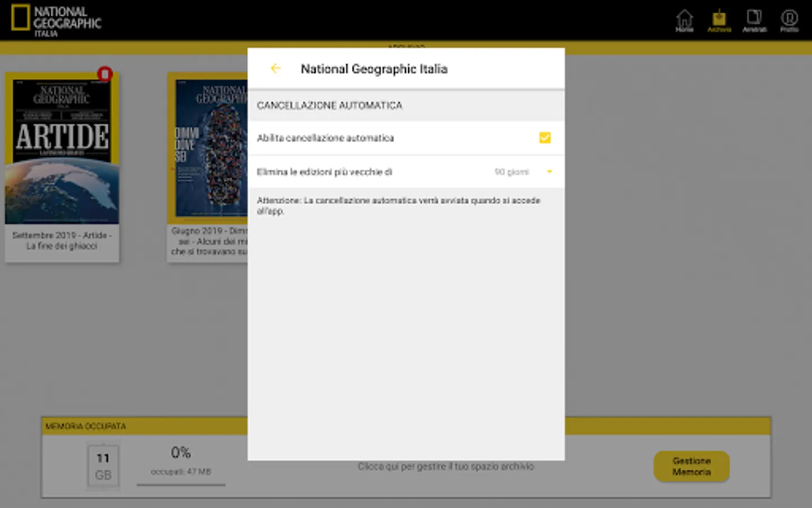The height and width of the screenshot is (508, 812).
Task: Click 'Elimina le edizioni più vecchie di' row
Action: pyautogui.click(x=406, y=172)
